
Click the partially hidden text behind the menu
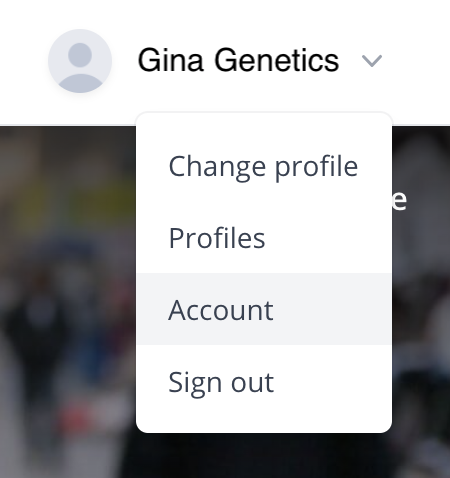pos(399,200)
